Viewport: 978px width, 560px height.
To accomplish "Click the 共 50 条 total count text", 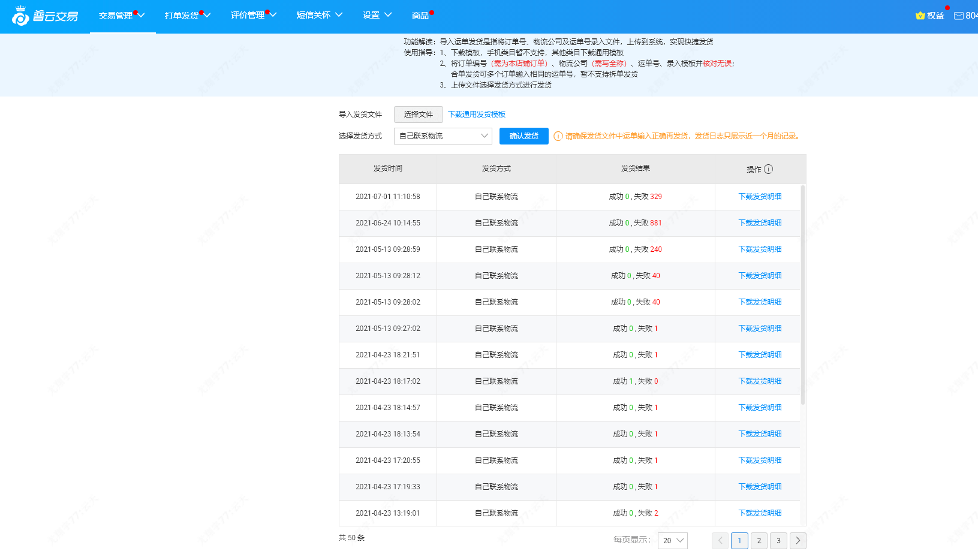I will coord(351,538).
